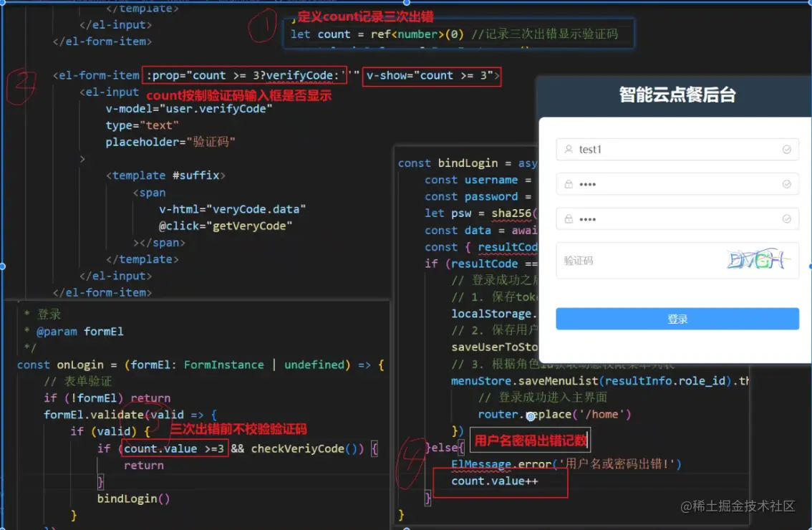Click the ElMessage.error('用户名或密码出错！') line
812x530 pixels.
tap(566, 463)
